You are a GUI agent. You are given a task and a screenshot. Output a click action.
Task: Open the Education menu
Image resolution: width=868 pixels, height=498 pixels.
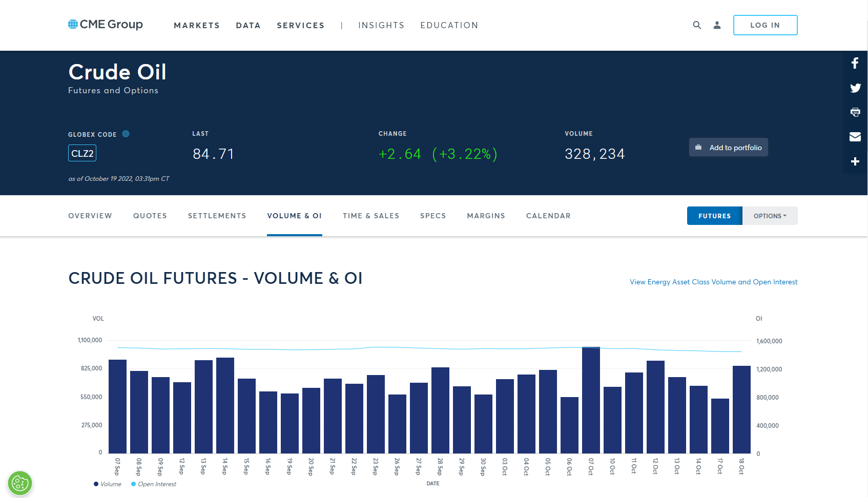click(449, 25)
